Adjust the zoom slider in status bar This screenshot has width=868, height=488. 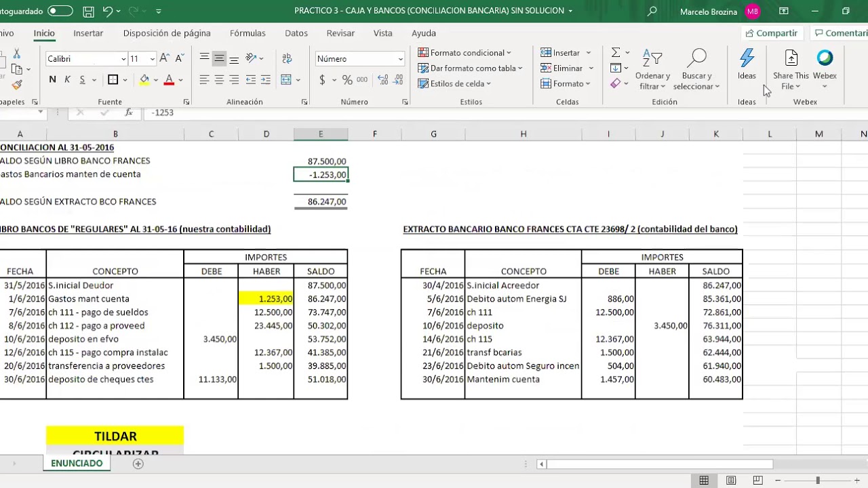click(x=818, y=481)
